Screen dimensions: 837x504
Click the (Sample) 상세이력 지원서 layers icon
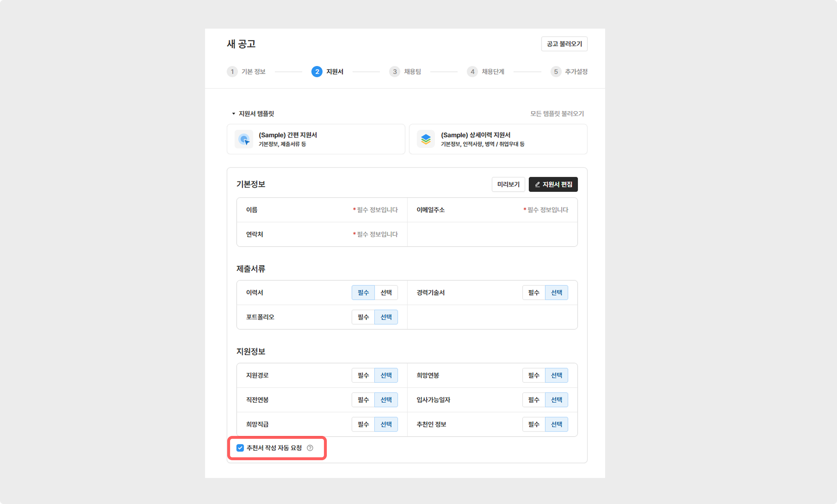coord(426,139)
